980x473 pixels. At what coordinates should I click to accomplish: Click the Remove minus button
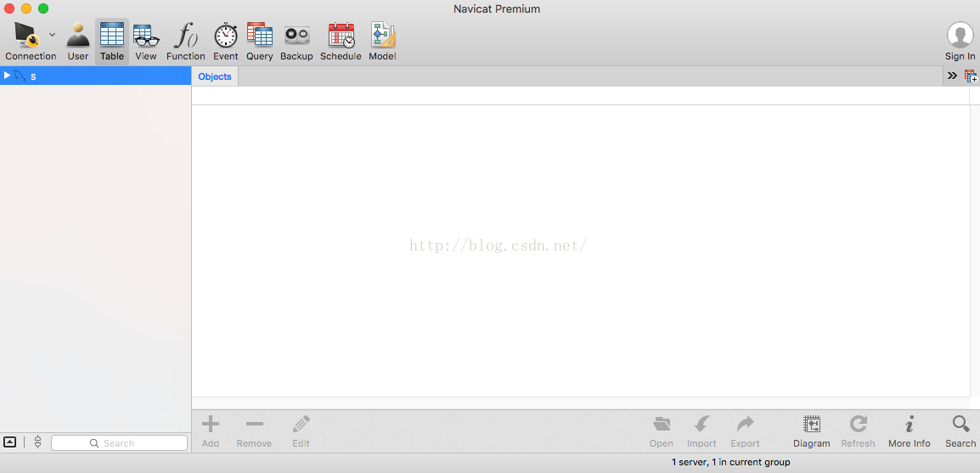click(x=254, y=431)
